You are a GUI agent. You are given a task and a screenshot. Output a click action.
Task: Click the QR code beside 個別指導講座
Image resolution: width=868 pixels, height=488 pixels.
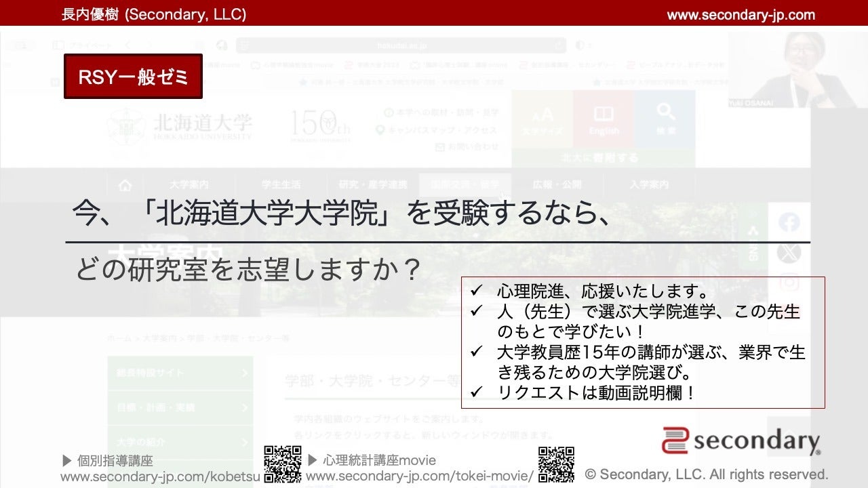[x=282, y=464]
